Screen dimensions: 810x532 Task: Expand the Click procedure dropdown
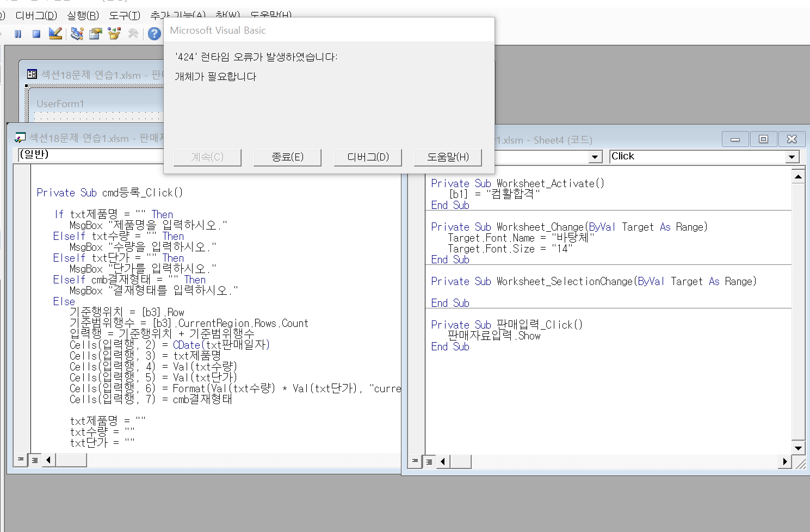(x=792, y=157)
